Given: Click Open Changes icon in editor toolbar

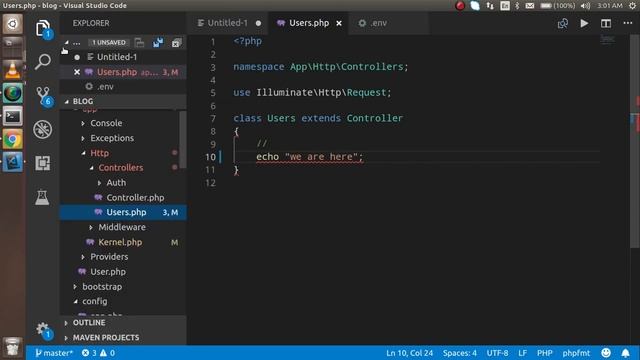Looking at the screenshot, I should 563,23.
